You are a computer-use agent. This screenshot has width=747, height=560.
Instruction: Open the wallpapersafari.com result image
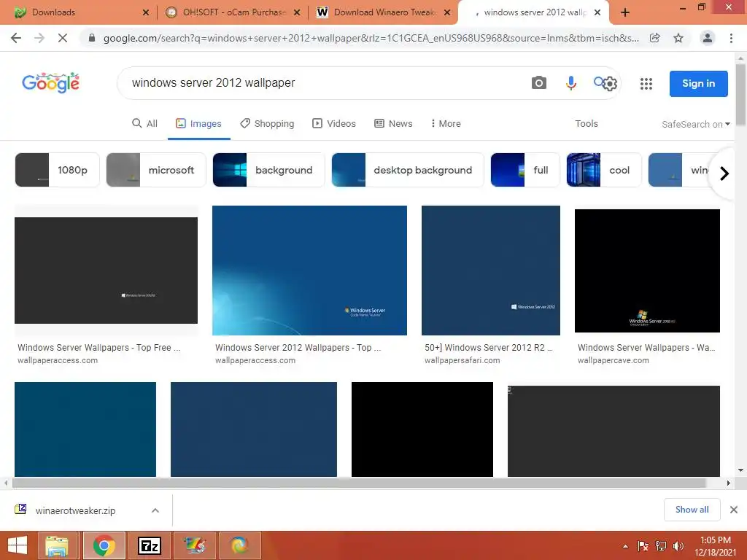coord(491,271)
